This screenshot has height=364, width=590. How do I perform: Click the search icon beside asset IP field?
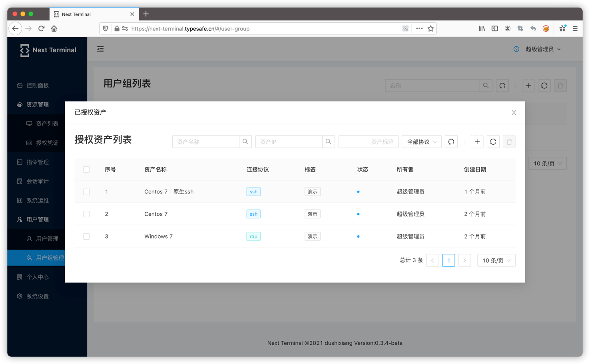[328, 142]
